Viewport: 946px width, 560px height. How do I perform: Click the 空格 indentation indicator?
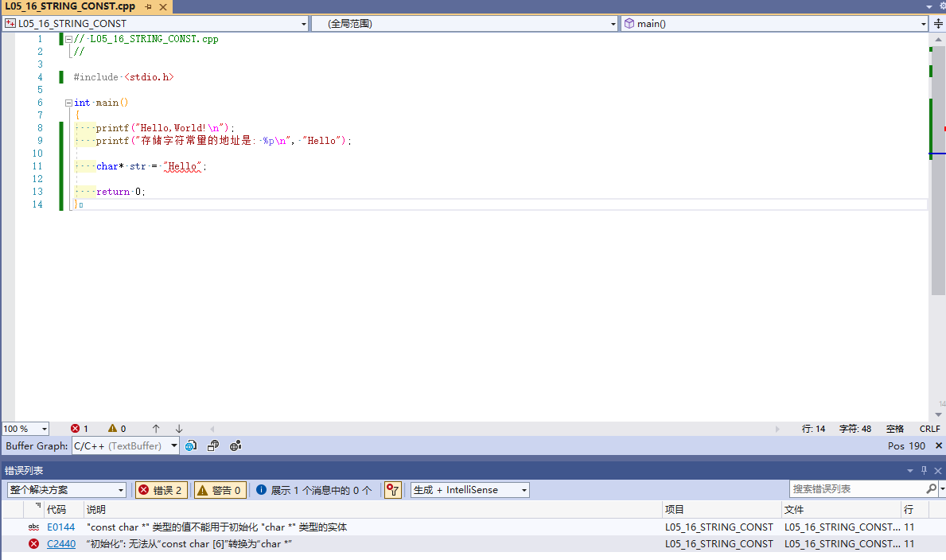click(895, 429)
